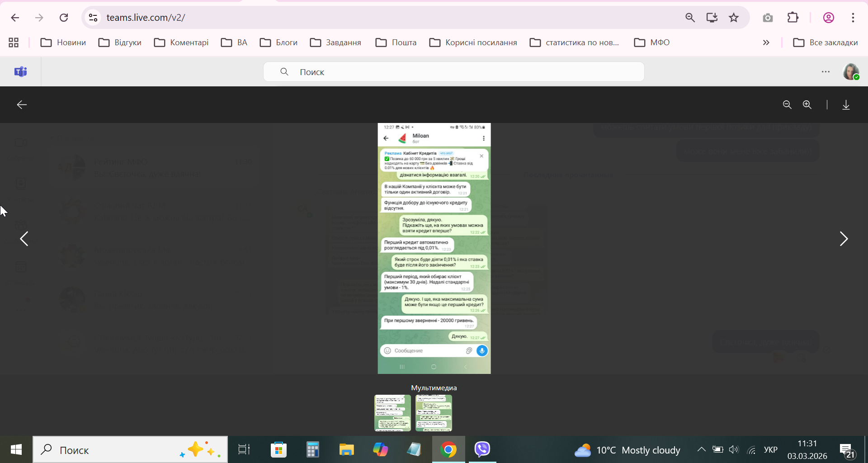The image size is (868, 463).
Task: Open the Пошта bookmarks folder
Action: pos(396,43)
